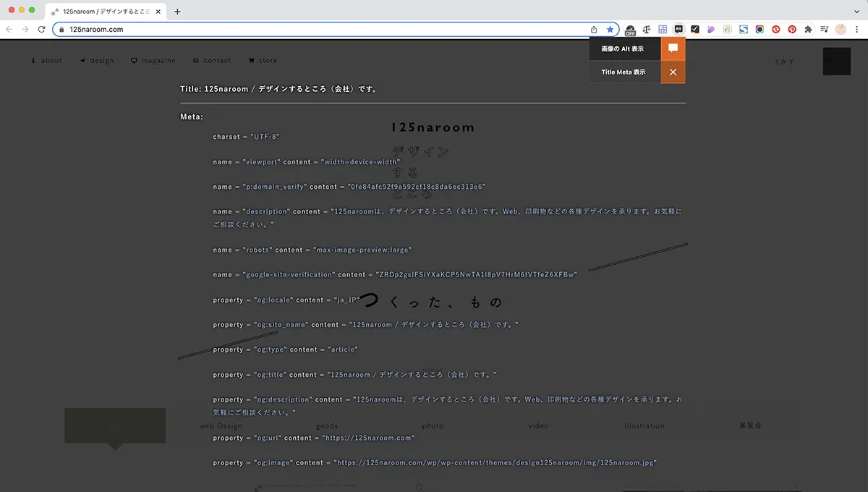Screen dimensions: 868x492
Task: Click the 展覧会 category link
Action: pyautogui.click(x=750, y=425)
